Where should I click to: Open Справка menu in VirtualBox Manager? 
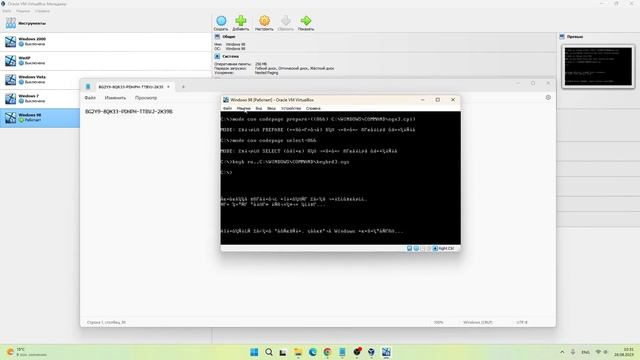tap(42, 11)
